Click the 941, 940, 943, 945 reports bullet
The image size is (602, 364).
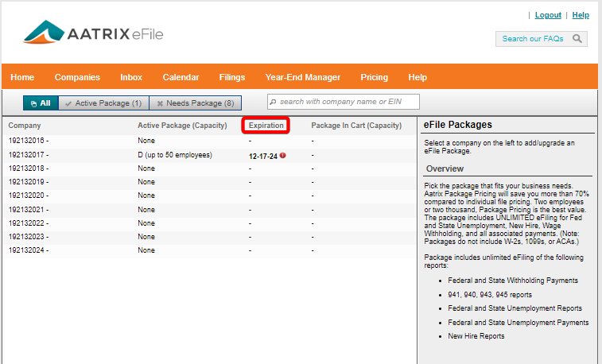coord(490,295)
